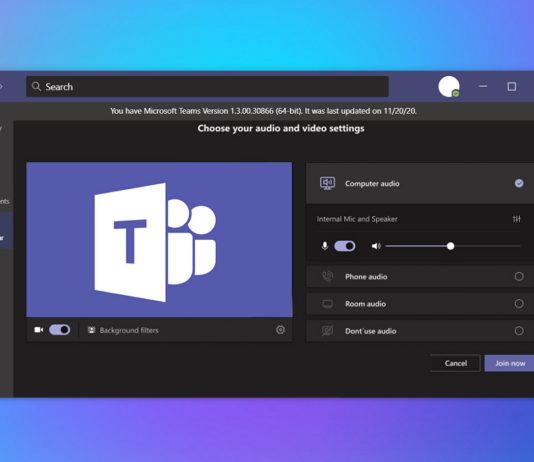534x462 pixels.
Task: Open the profile avatar menu
Action: pyautogui.click(x=449, y=86)
